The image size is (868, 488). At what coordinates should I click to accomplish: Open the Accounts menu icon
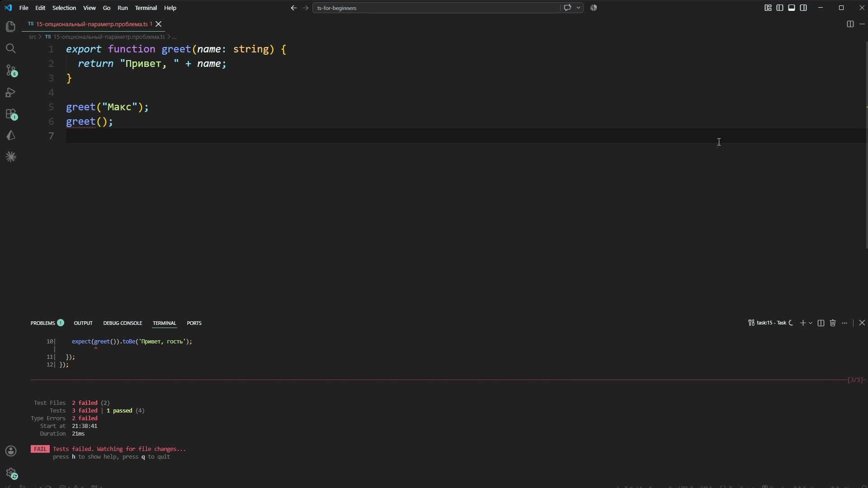click(11, 451)
